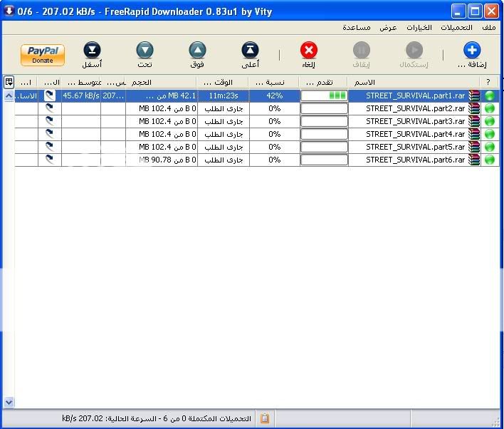The height and width of the screenshot is (429, 504).
Task: Click size cell showing 90.78 MB
Action: [162, 160]
